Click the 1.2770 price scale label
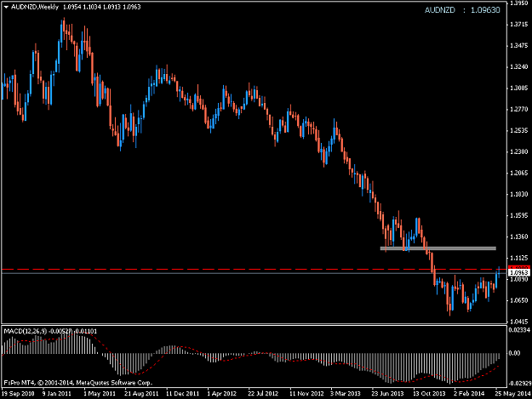532x399 pixels. (519, 109)
